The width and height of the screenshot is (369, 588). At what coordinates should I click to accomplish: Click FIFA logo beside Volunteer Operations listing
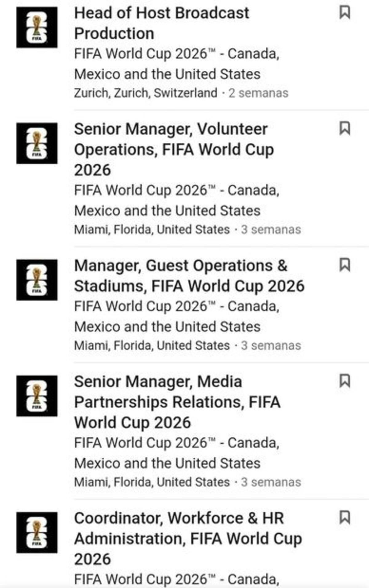pyautogui.click(x=37, y=143)
